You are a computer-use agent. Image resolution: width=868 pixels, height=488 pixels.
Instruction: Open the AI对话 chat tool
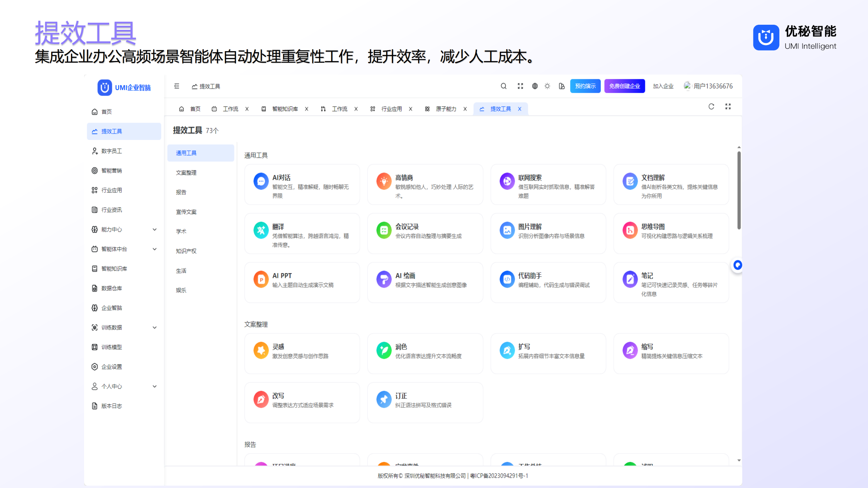pyautogui.click(x=301, y=185)
